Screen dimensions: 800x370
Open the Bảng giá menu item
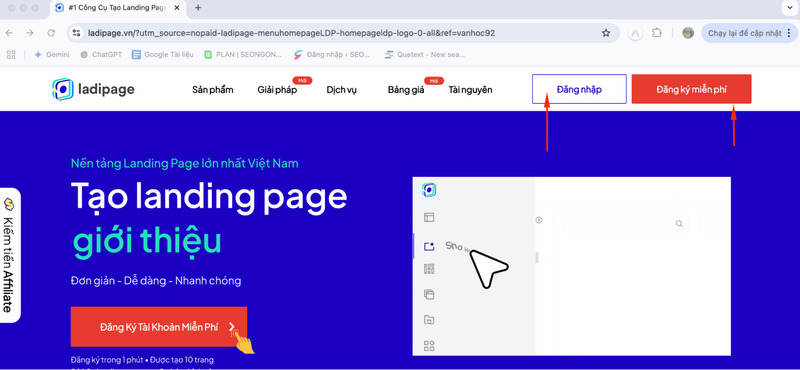tap(406, 90)
